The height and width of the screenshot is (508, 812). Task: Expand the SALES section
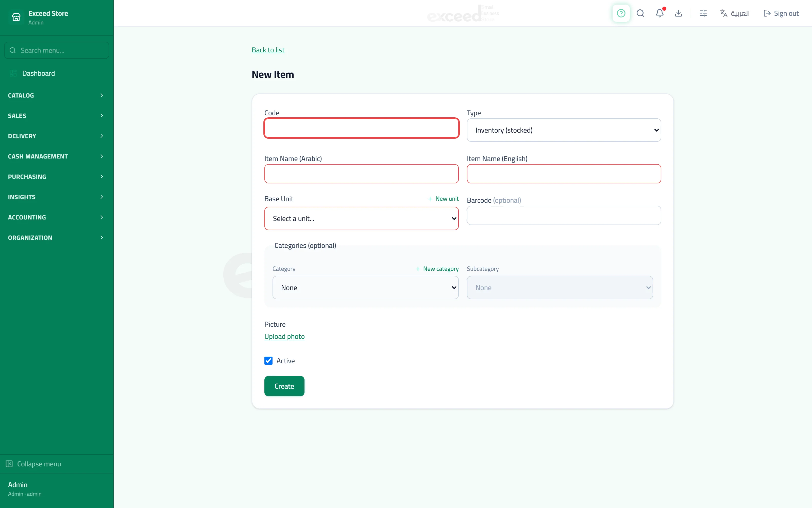coord(56,116)
